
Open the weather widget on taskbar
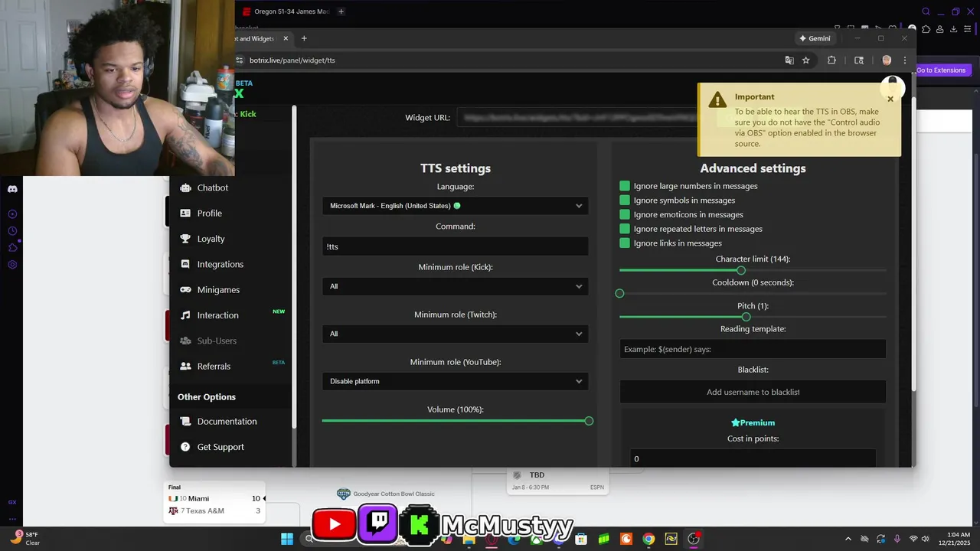coord(24,539)
